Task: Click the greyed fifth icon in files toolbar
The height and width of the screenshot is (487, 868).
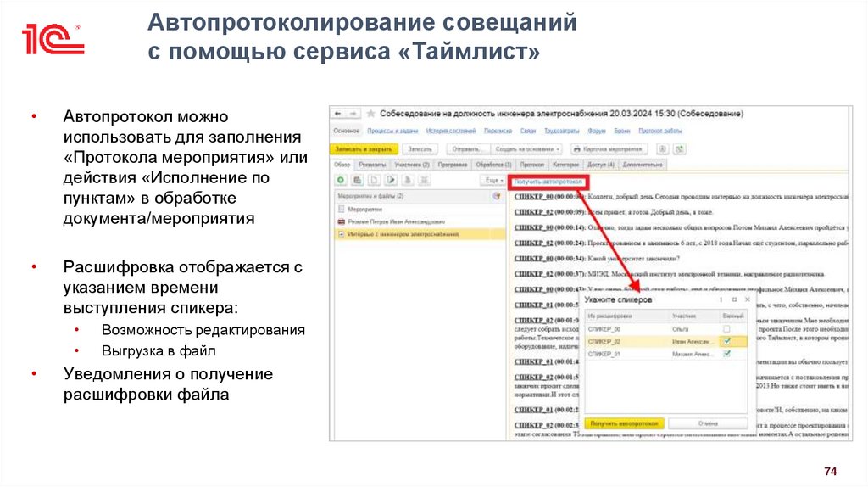Action: pos(408,180)
